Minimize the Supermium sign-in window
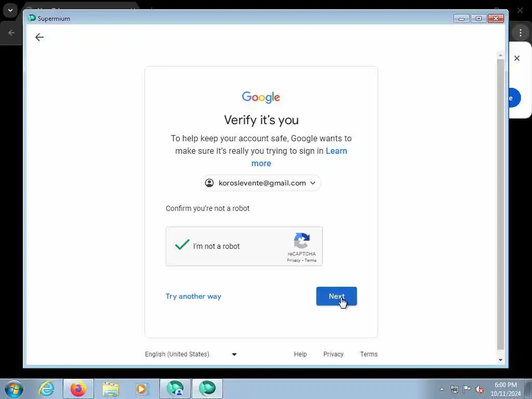This screenshot has height=399, width=532. coord(461,18)
